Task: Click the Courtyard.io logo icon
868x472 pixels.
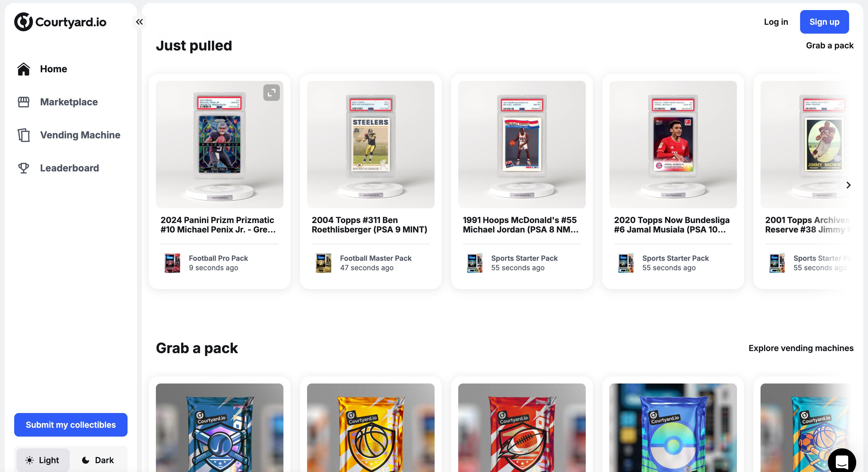Action: 23,22
